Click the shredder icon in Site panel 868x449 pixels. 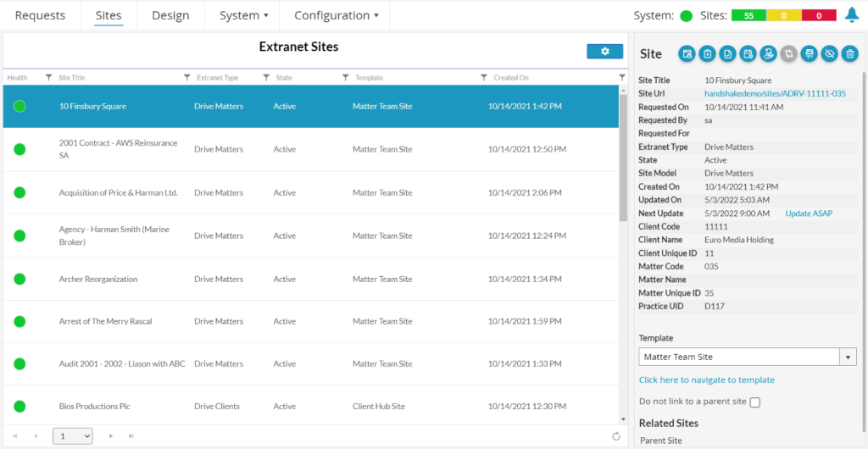click(809, 53)
